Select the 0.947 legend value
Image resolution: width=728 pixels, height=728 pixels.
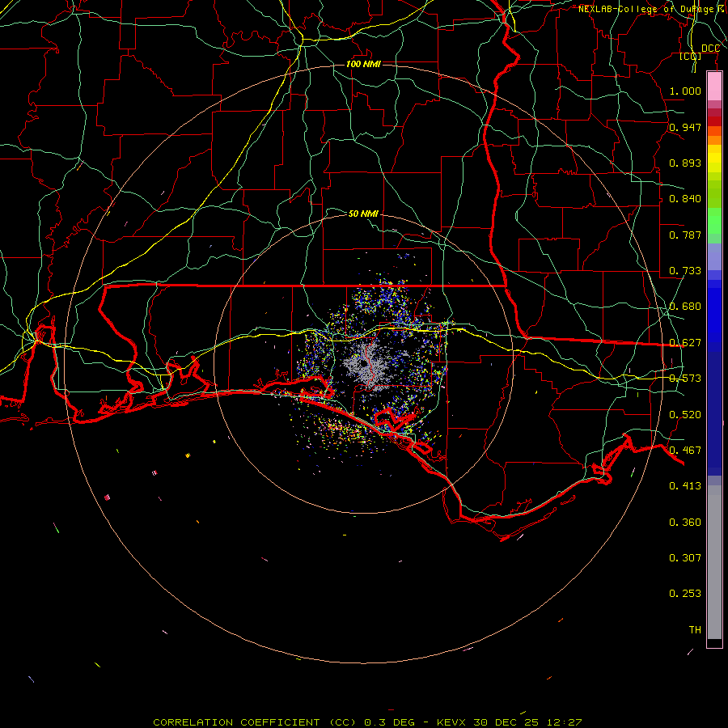click(685, 128)
